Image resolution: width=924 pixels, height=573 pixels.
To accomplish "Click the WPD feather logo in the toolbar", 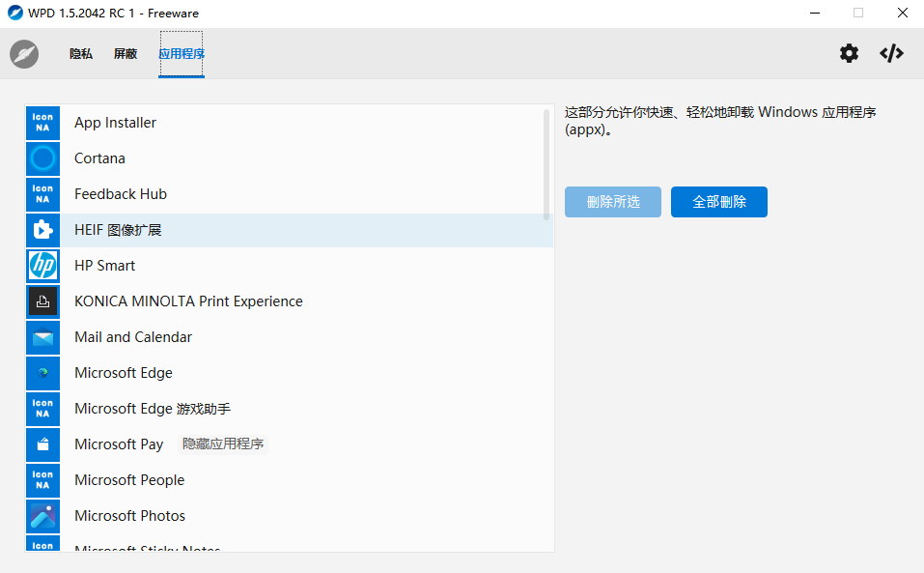I will pyautogui.click(x=24, y=54).
